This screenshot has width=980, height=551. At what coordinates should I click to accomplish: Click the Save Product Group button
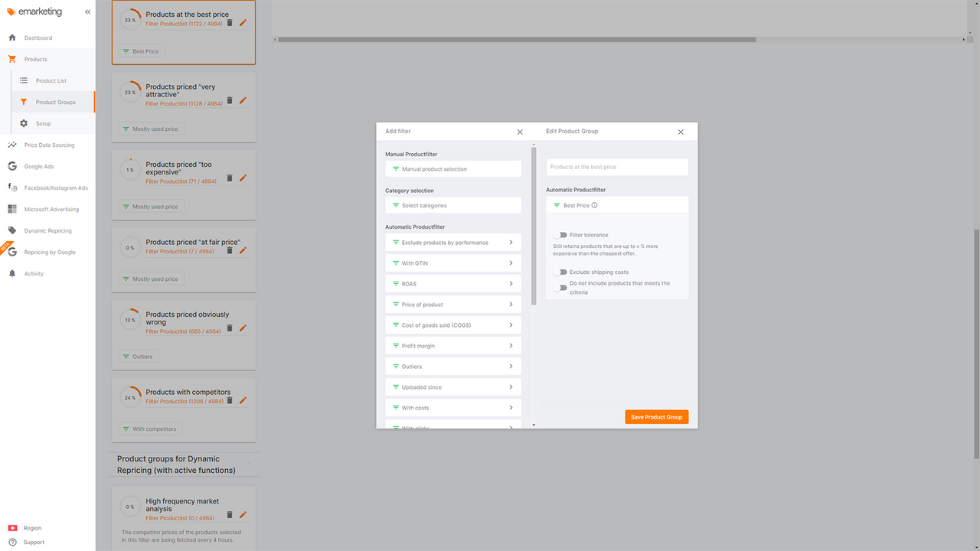pos(656,417)
